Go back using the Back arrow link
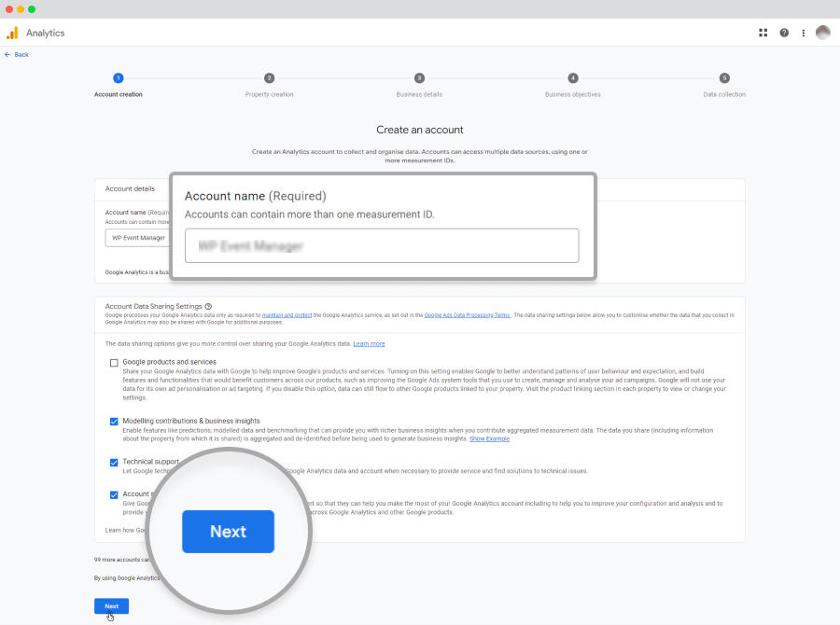The image size is (840, 625). [17, 55]
